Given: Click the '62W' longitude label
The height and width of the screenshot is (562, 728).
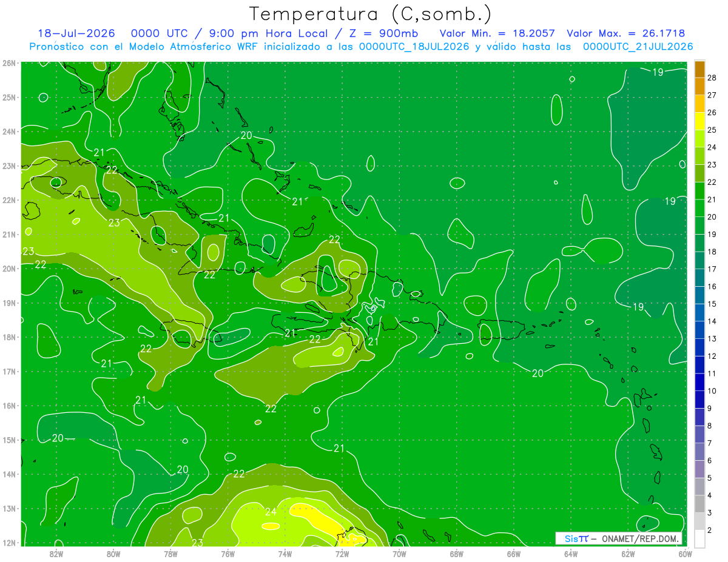Looking at the screenshot, I should (628, 554).
